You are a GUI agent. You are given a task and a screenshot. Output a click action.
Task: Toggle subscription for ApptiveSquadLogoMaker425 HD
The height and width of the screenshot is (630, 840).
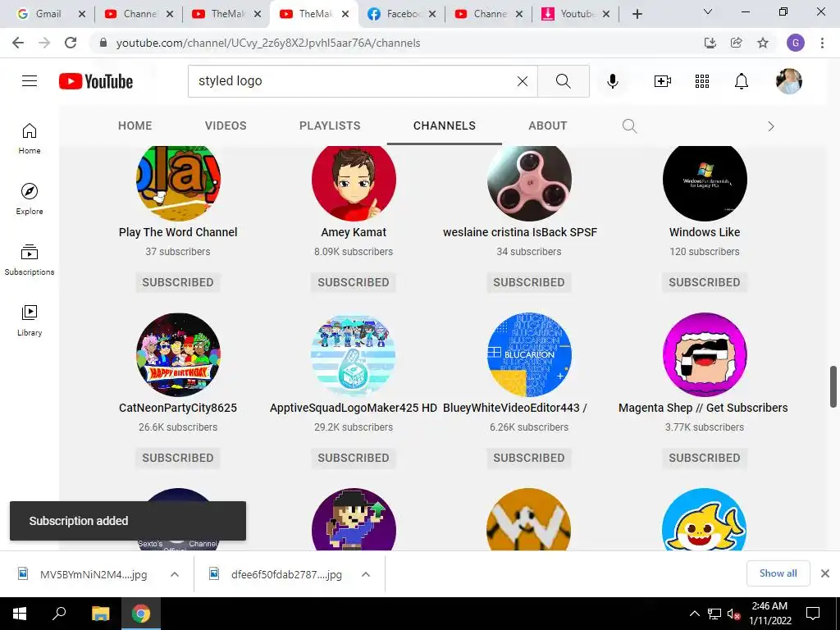pos(354,458)
